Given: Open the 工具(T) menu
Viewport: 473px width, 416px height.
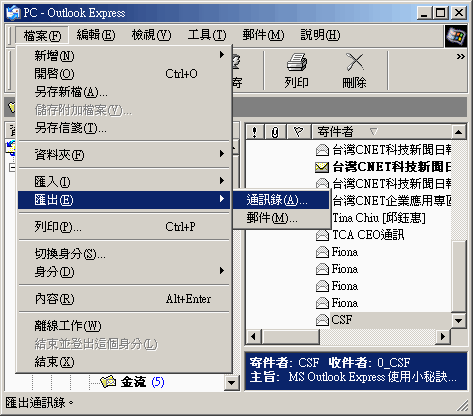Looking at the screenshot, I should coord(207,35).
